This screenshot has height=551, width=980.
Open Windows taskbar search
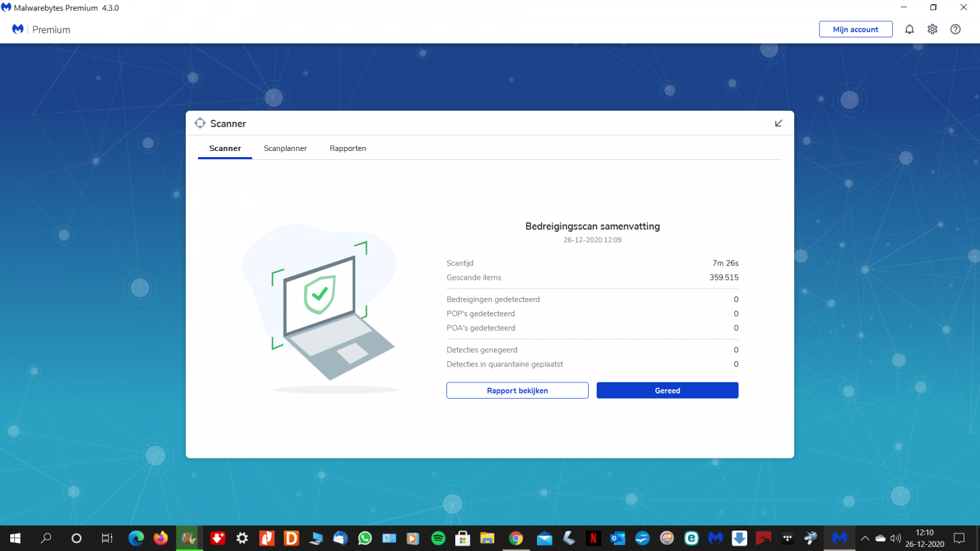[x=46, y=538]
